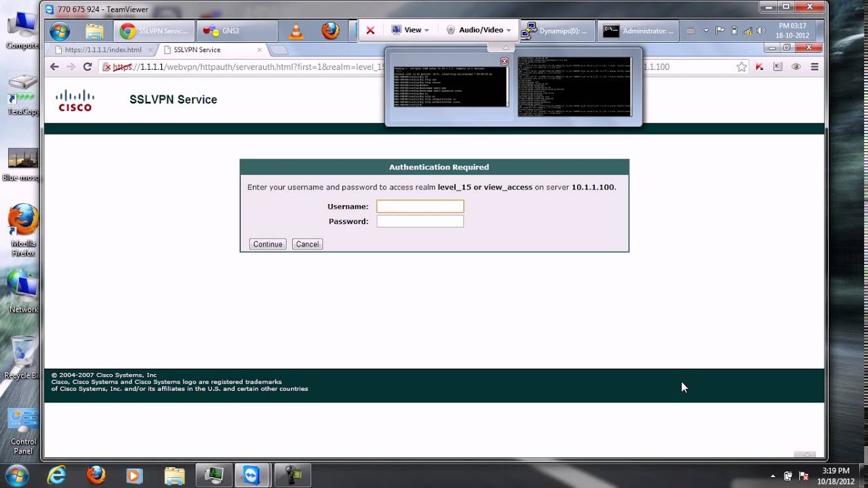Open Network desktop icon
Screen dimensions: 868x488
pyautogui.click(x=23, y=291)
